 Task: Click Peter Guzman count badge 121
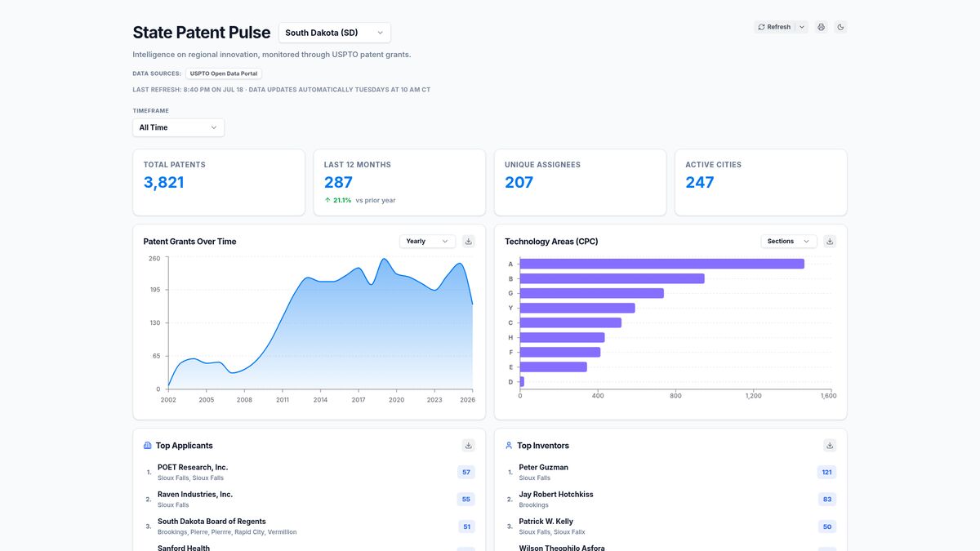[x=826, y=473]
